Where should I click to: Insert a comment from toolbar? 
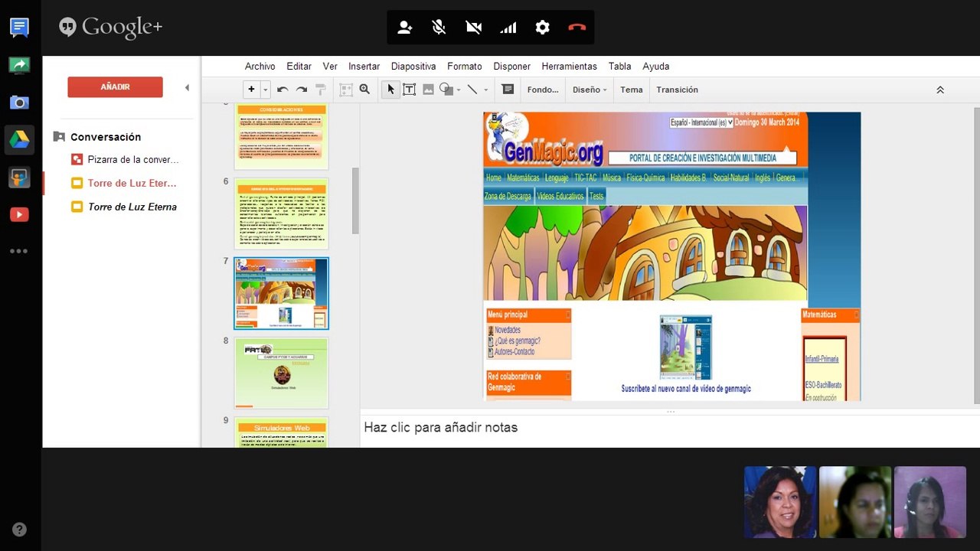pyautogui.click(x=508, y=90)
